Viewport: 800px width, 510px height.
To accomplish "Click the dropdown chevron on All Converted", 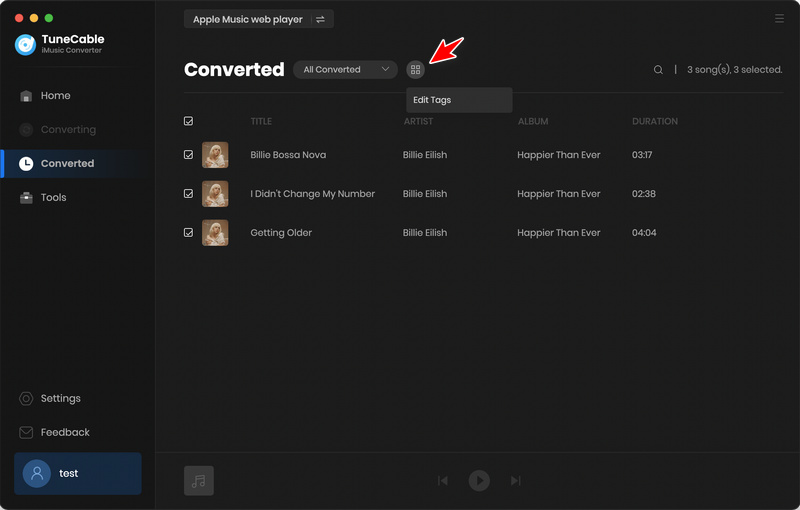I will pos(385,69).
